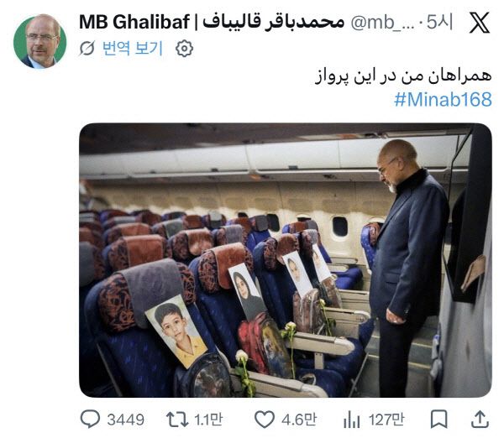Click the reply speech bubble icon
Viewport: 504px width, 438px height.
tap(90, 419)
